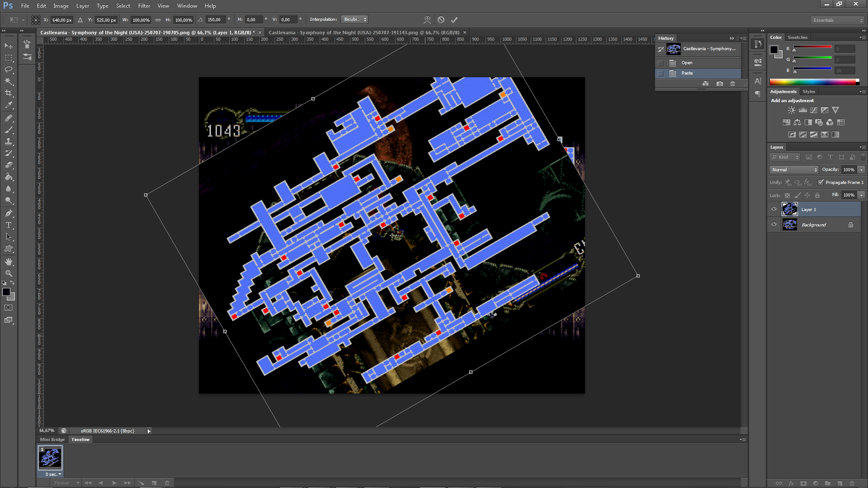
Task: Click Levels adjustment icon
Action: point(803,110)
